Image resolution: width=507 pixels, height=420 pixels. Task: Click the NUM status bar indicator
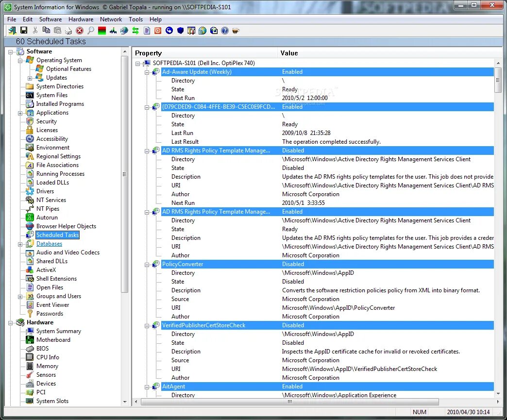(420, 412)
